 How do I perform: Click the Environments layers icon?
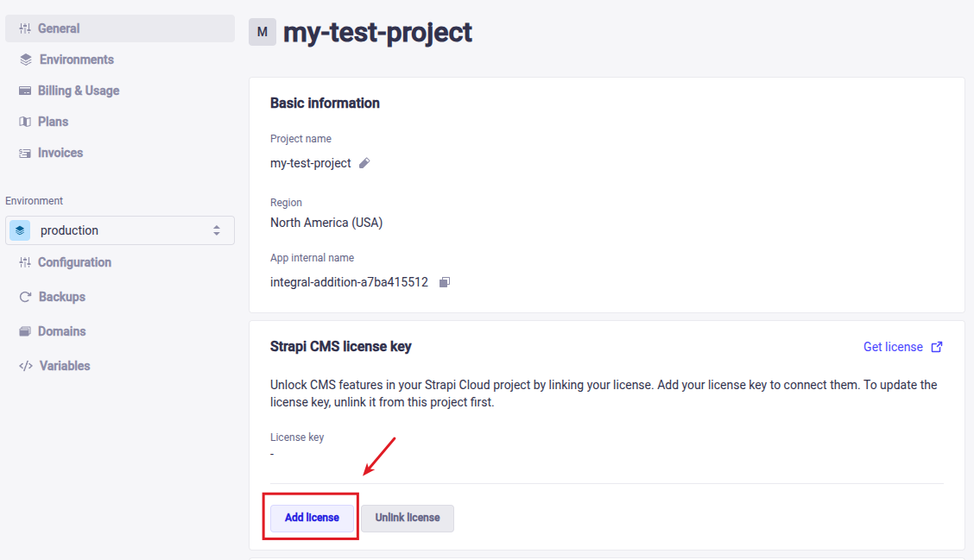pos(26,60)
